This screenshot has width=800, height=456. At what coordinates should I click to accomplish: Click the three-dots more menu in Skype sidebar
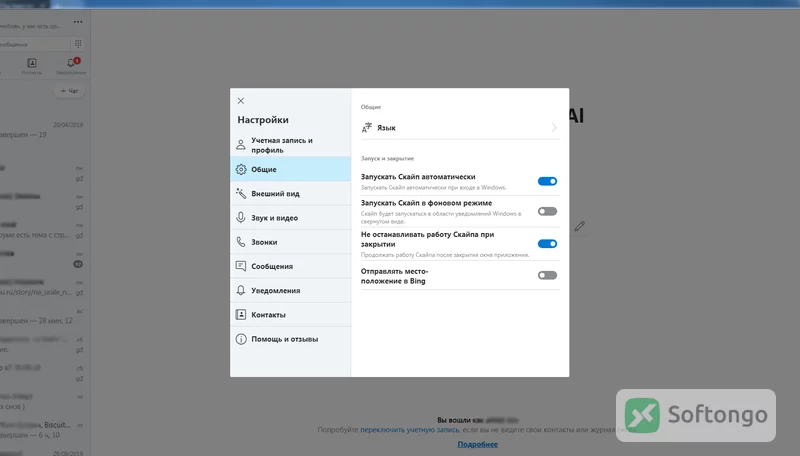coord(78,22)
